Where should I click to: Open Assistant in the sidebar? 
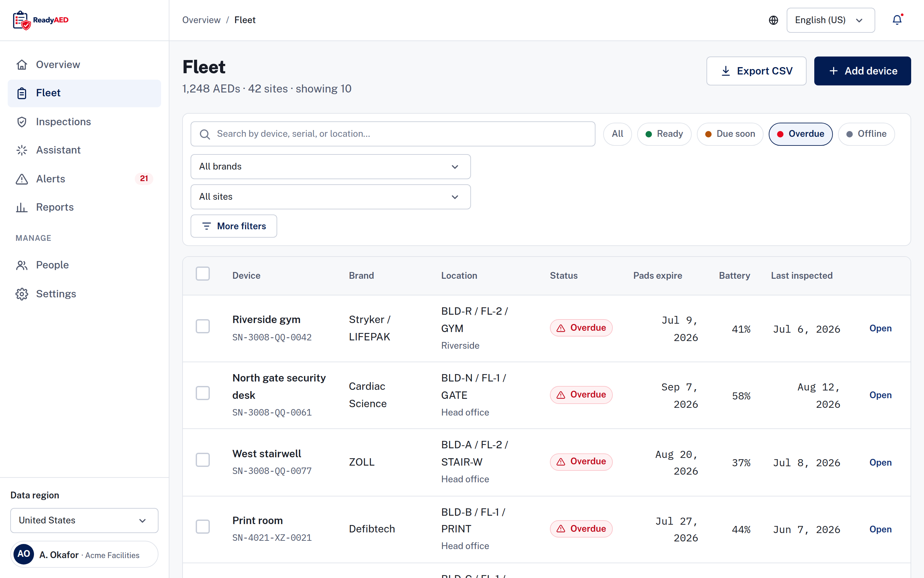[x=84, y=150]
